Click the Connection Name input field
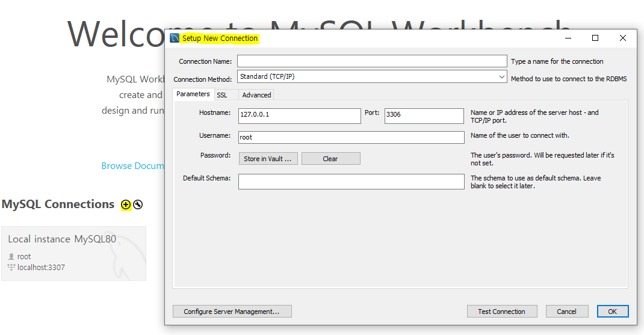 [372, 61]
